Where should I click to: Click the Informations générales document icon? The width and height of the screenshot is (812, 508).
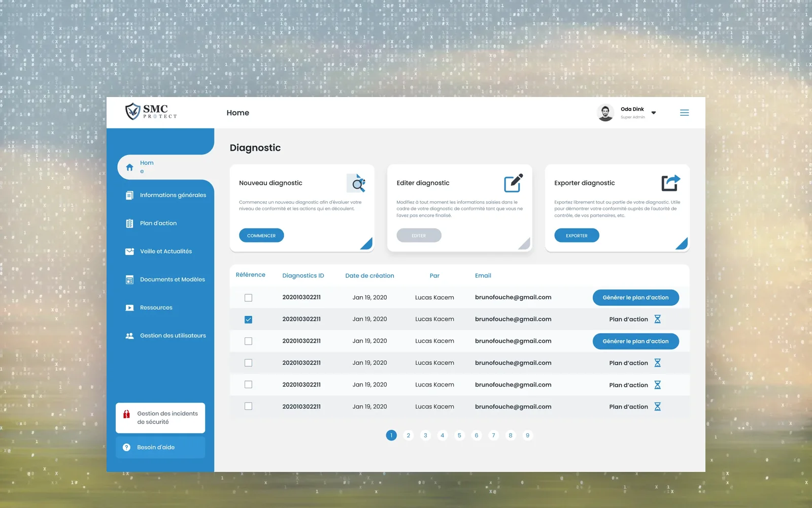coord(129,195)
